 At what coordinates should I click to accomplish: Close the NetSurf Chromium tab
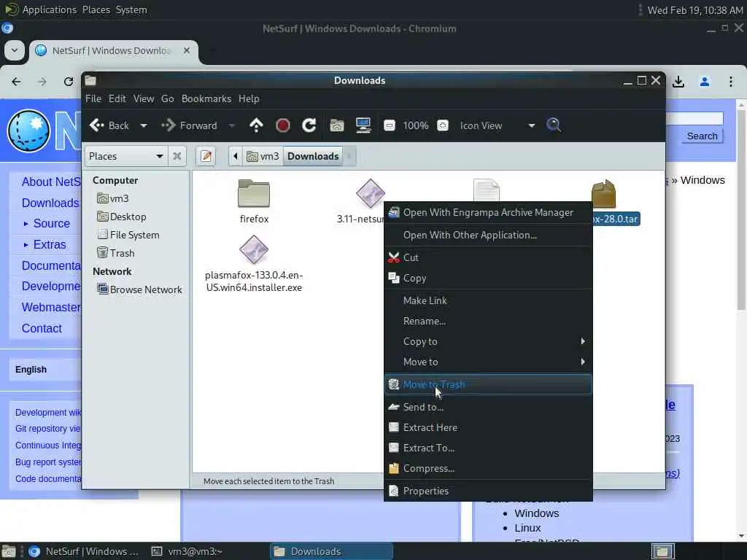[186, 50]
